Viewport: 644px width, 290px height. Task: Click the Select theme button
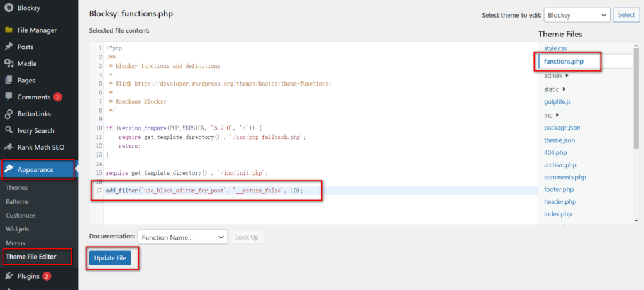click(626, 15)
